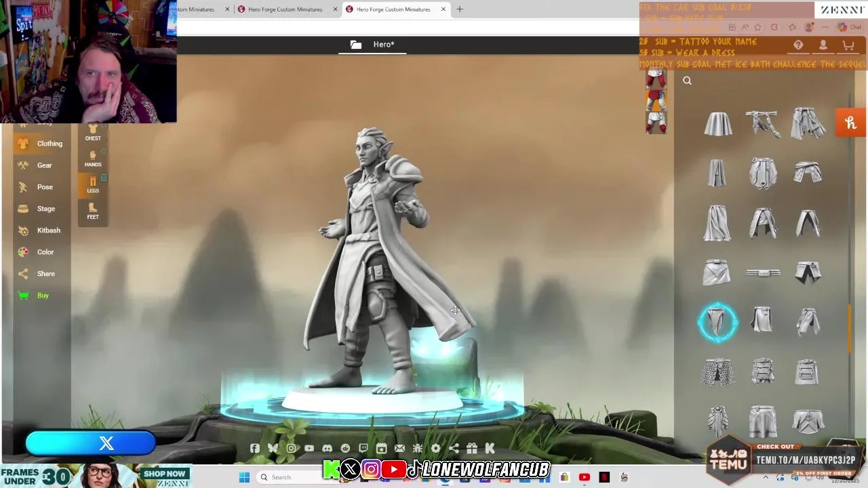Open the Hero file folder icon
The width and height of the screenshot is (868, 488).
click(355, 45)
